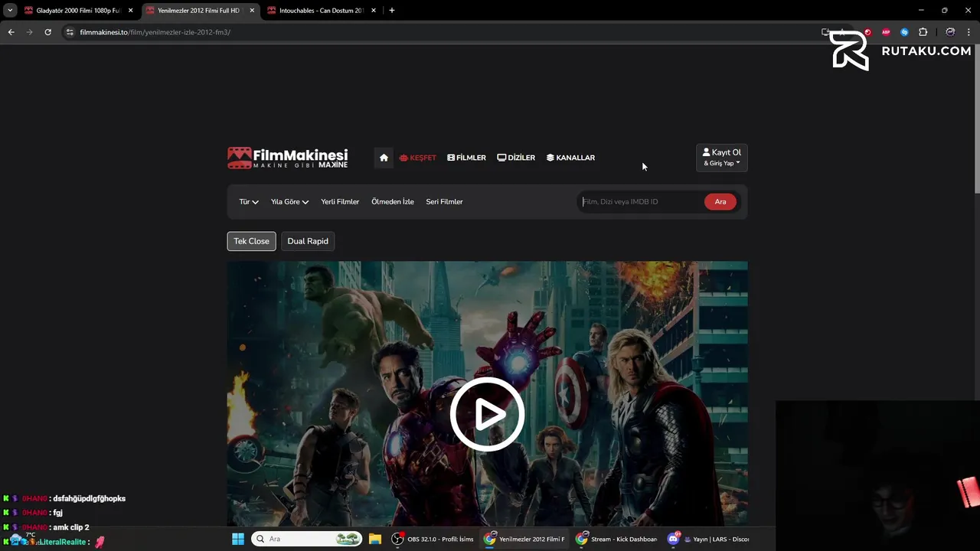
Task: Go back in browser history
Action: (x=11, y=32)
